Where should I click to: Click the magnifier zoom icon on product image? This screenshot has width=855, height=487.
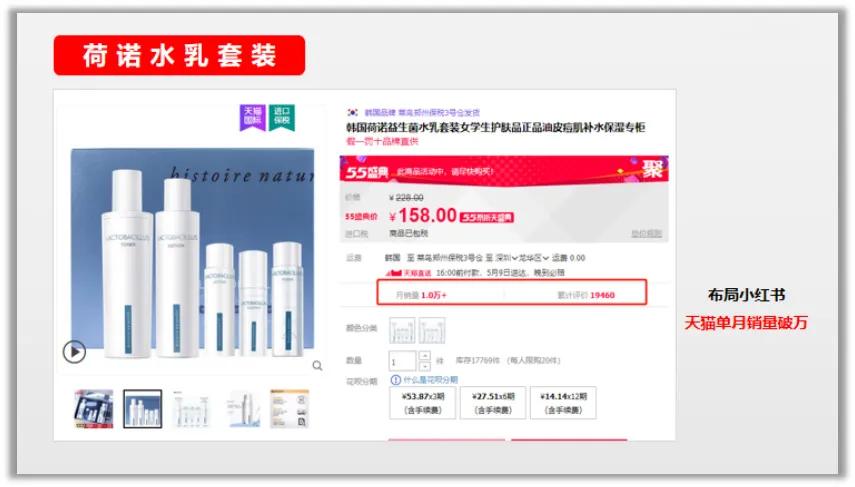pos(317,366)
